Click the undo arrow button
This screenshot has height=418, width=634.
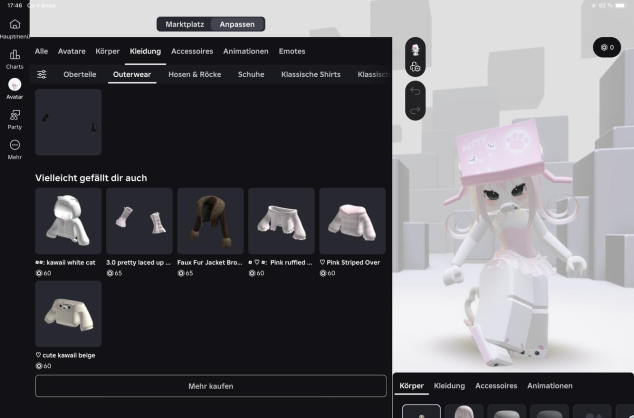click(x=415, y=89)
